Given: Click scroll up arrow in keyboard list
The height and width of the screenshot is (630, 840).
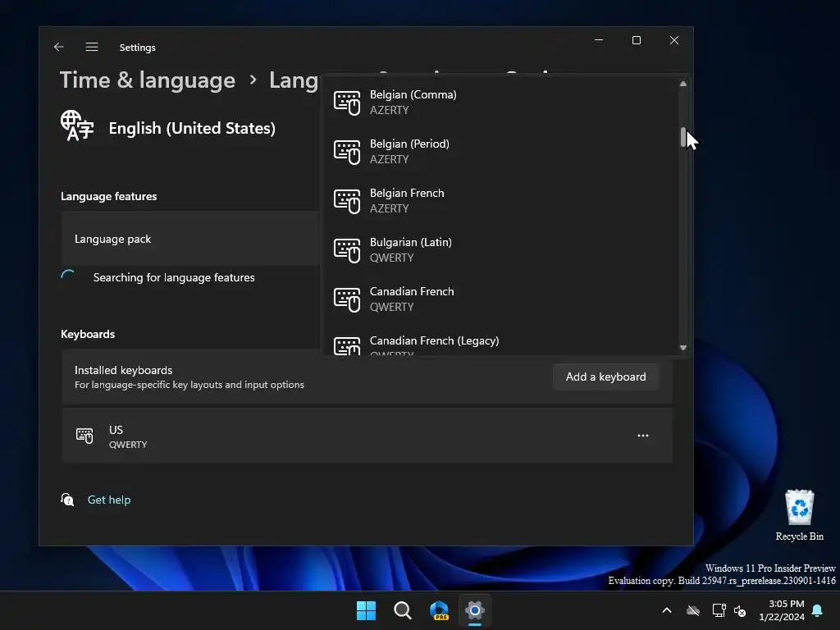Looking at the screenshot, I should 683,84.
